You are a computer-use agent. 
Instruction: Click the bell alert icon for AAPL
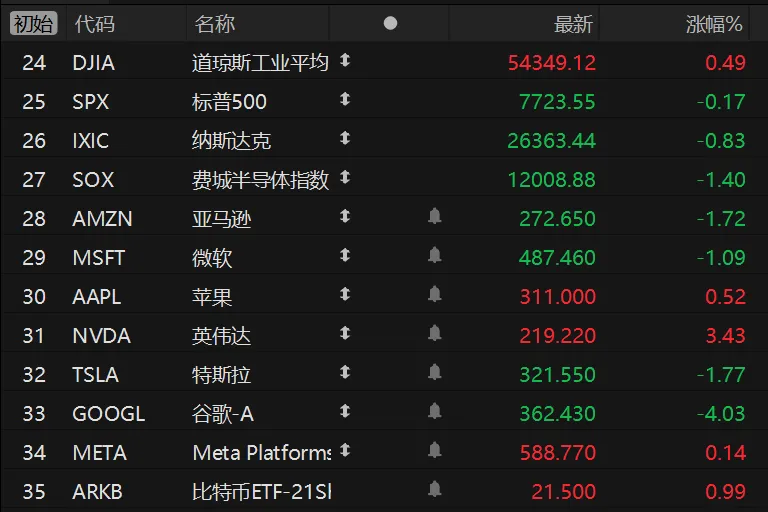point(434,294)
